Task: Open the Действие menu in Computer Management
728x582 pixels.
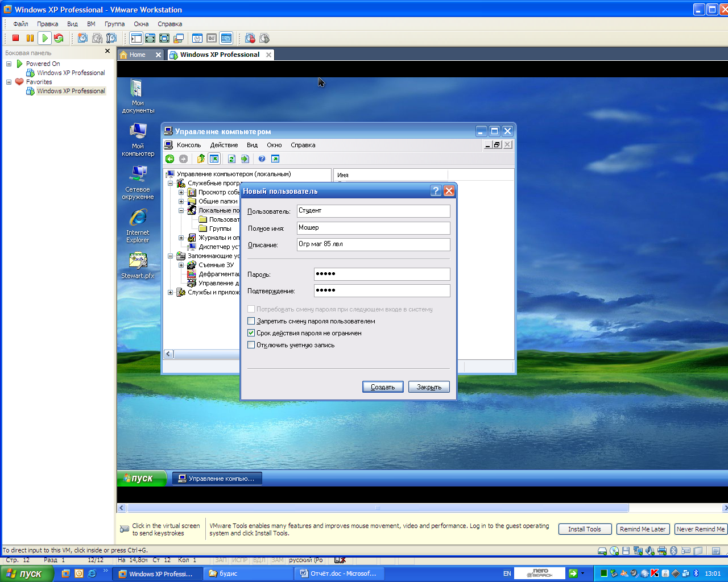Action: point(224,145)
